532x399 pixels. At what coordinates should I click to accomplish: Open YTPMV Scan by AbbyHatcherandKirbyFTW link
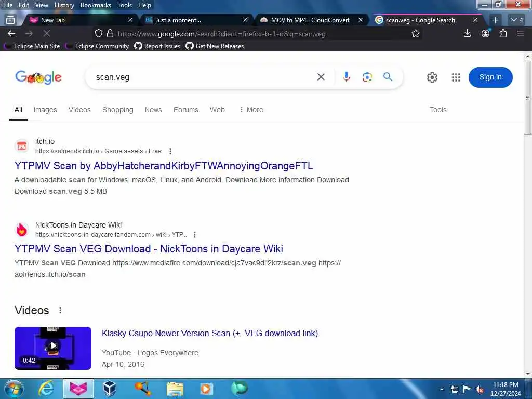[x=164, y=166]
